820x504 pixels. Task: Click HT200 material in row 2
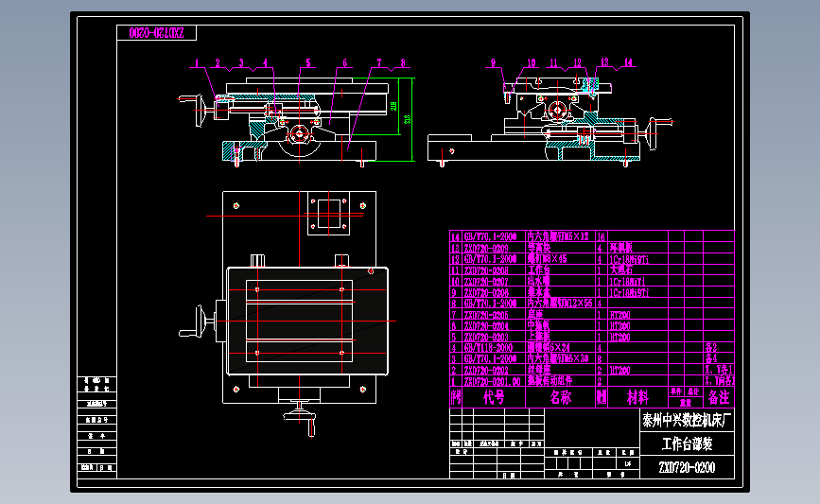620,370
